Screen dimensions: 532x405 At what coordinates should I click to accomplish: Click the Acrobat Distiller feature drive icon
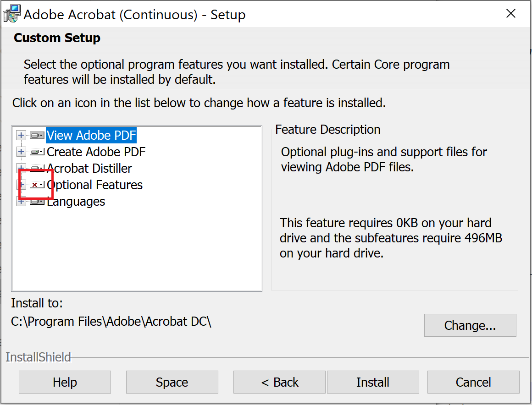coord(36,168)
